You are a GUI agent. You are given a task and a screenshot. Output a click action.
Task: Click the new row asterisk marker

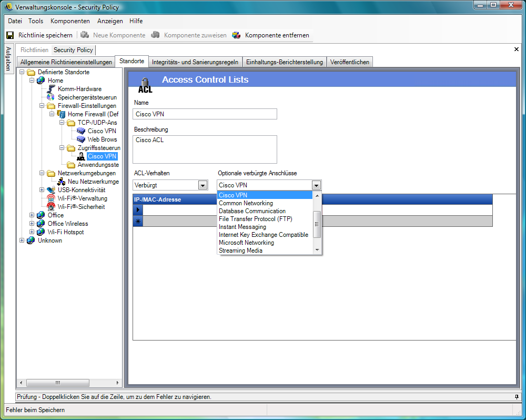[x=138, y=221]
